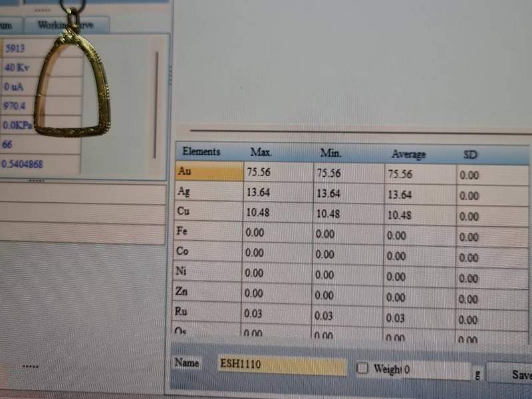Select the Ag element row
This screenshot has height=399, width=532.
click(209, 192)
